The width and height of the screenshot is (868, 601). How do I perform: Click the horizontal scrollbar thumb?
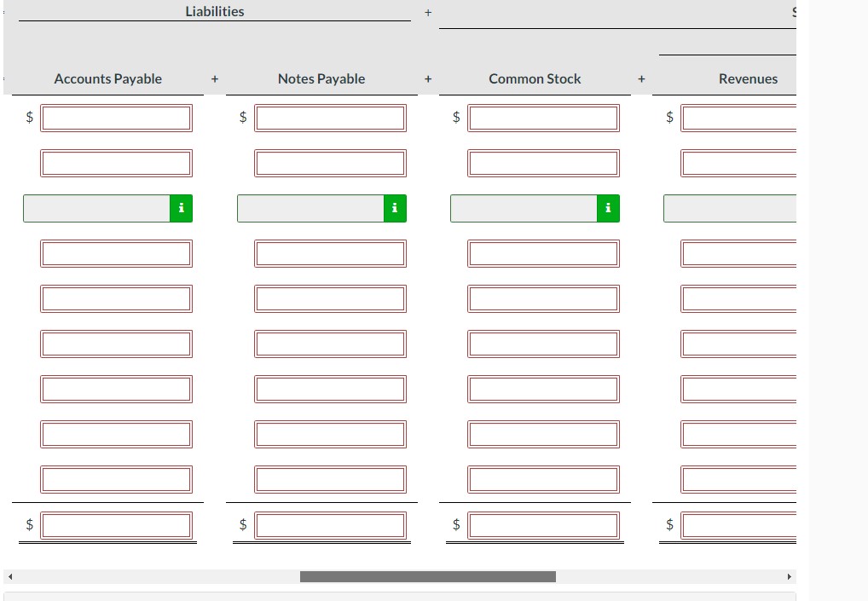pos(428,576)
